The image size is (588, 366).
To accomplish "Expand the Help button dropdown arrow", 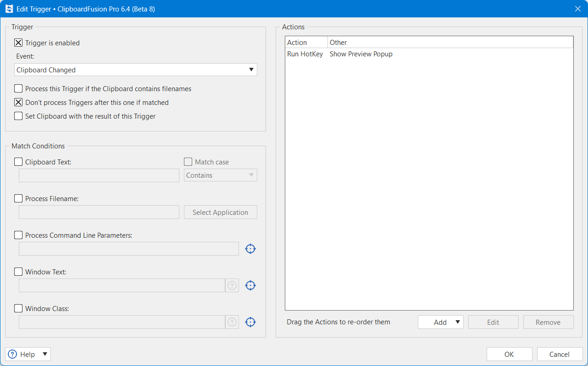I will coord(44,354).
